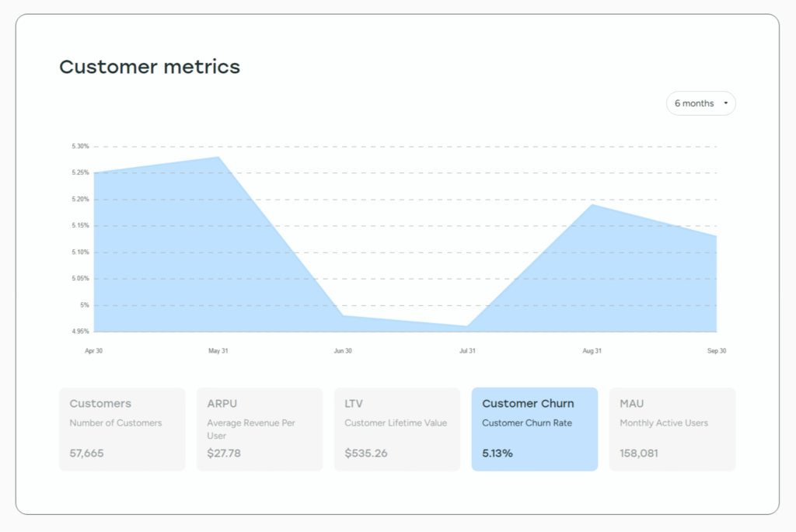Click the Apr 30 axis label
The width and height of the screenshot is (796, 532).
93,350
